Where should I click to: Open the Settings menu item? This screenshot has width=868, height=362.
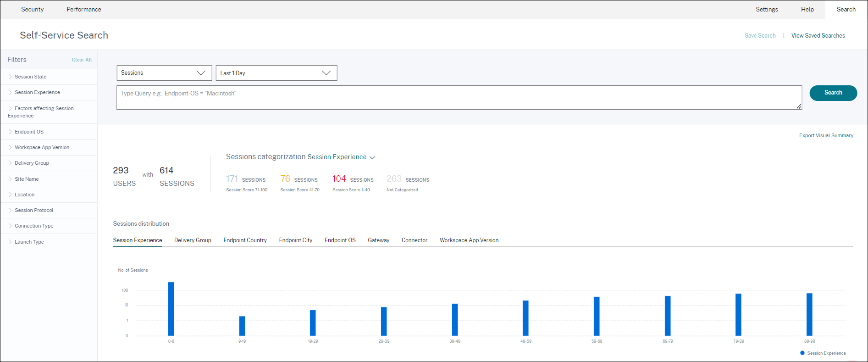[767, 9]
